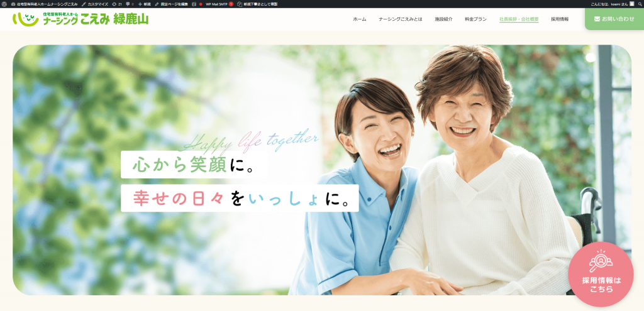Open 採用情報 in the navigation
This screenshot has width=644, height=311.
coord(560,19)
